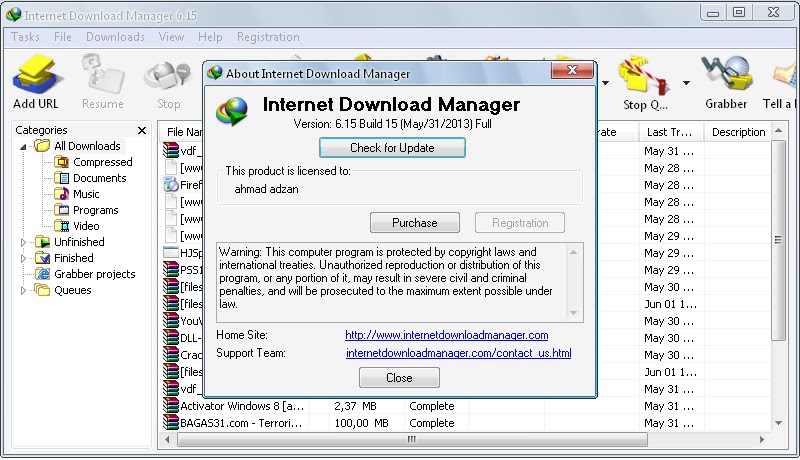Expand the Finished tree node
Viewport: 800px width, 460px height.
23,259
